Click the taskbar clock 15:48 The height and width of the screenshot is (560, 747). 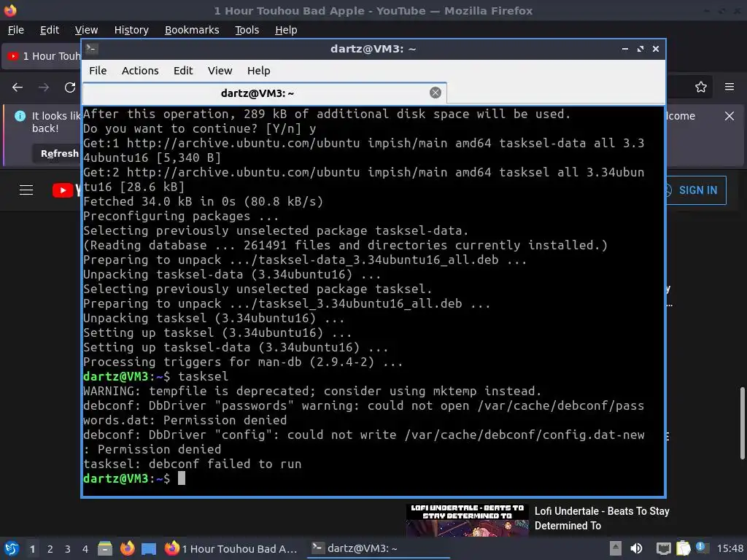pyautogui.click(x=729, y=548)
